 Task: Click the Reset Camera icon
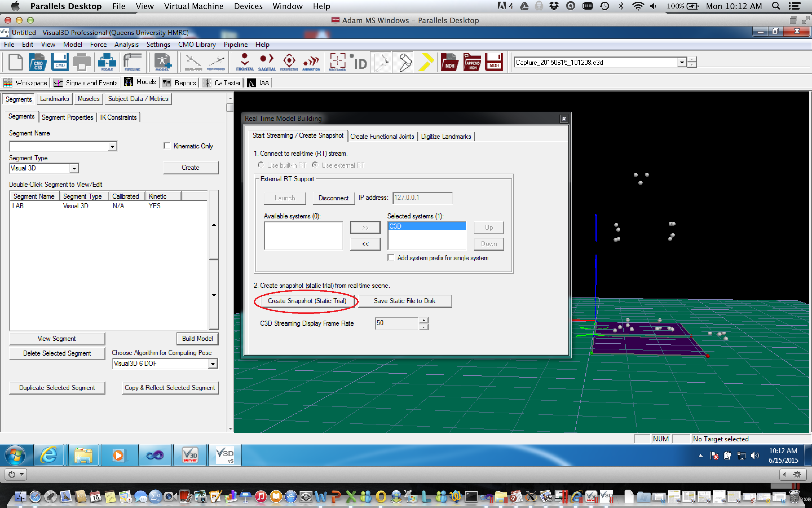(337, 62)
